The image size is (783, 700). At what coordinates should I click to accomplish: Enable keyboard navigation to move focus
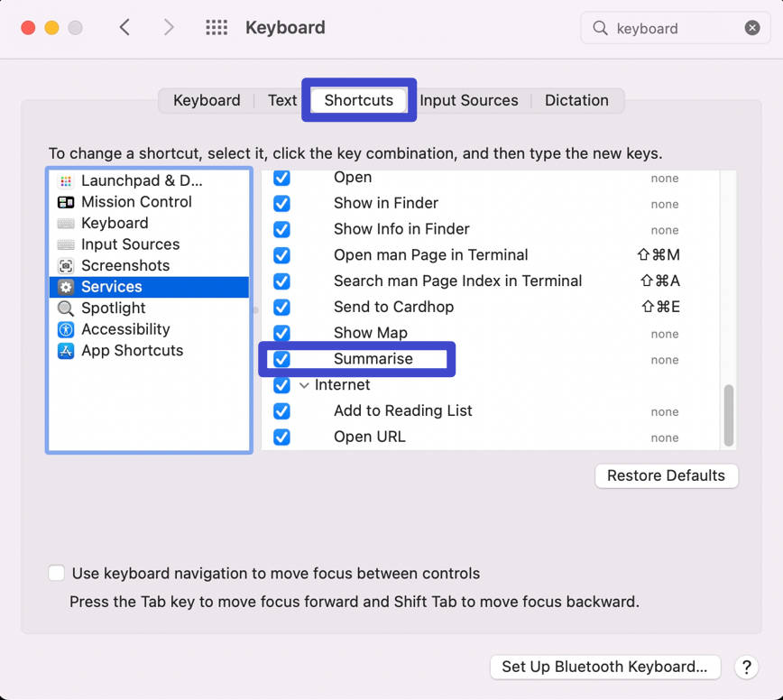56,573
